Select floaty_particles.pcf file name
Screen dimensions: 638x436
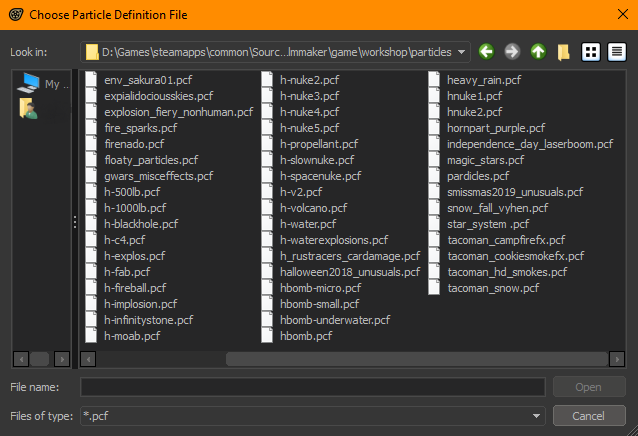point(151,160)
